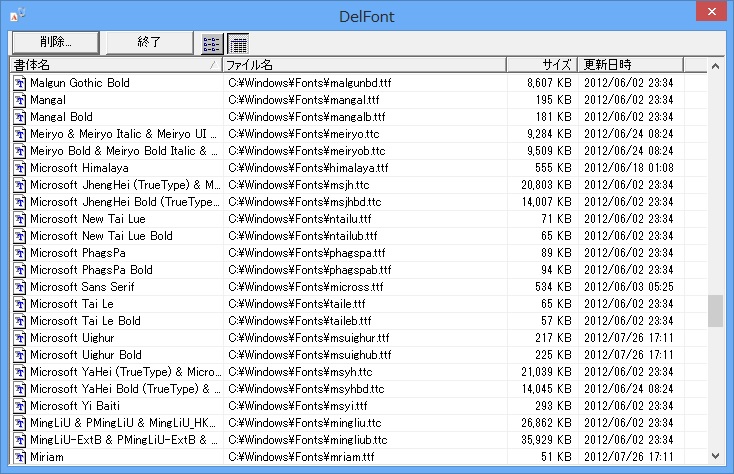
Task: Click font icon for Miriam row
Action: coord(20,457)
